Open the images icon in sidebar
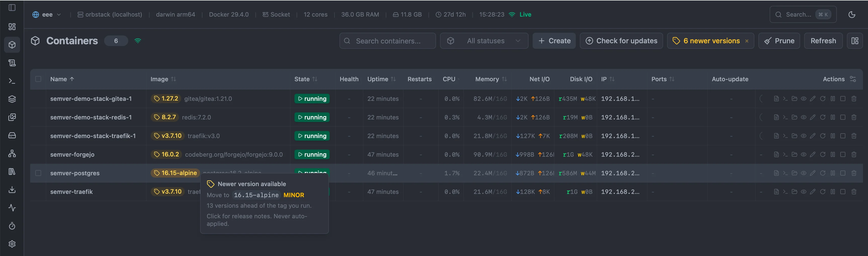Viewport: 868px width, 256px height. [12, 117]
